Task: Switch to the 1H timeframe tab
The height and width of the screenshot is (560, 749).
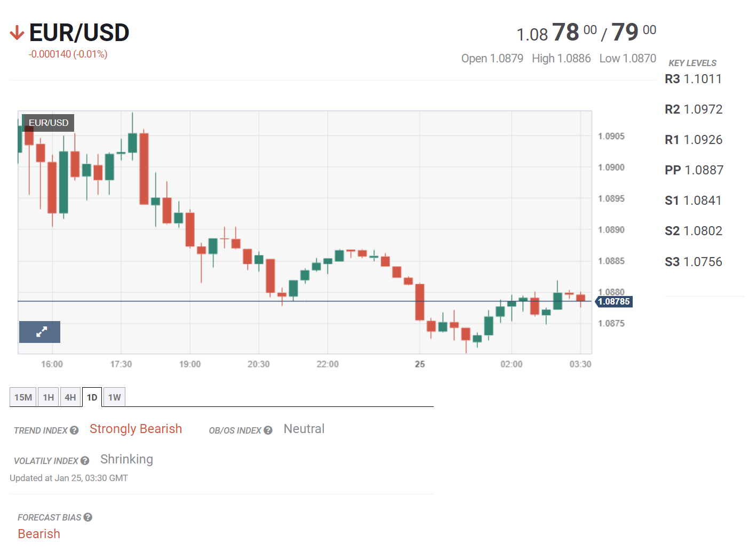Action: pos(48,397)
